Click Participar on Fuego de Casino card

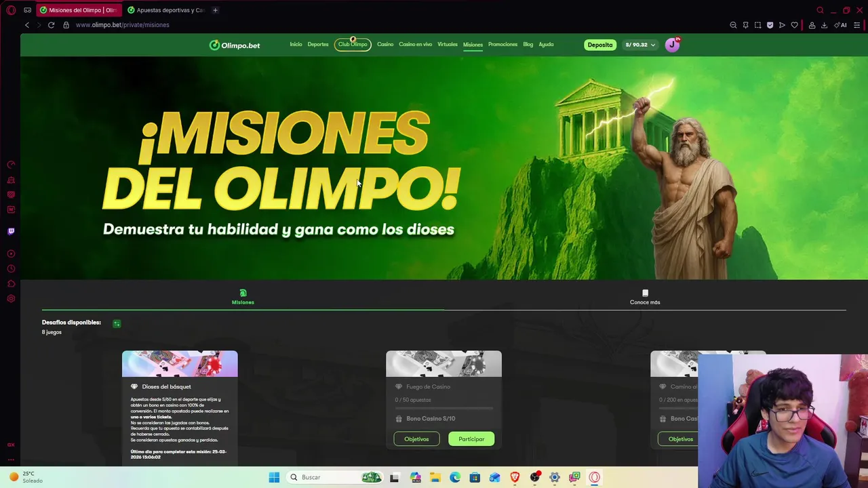[471, 439]
